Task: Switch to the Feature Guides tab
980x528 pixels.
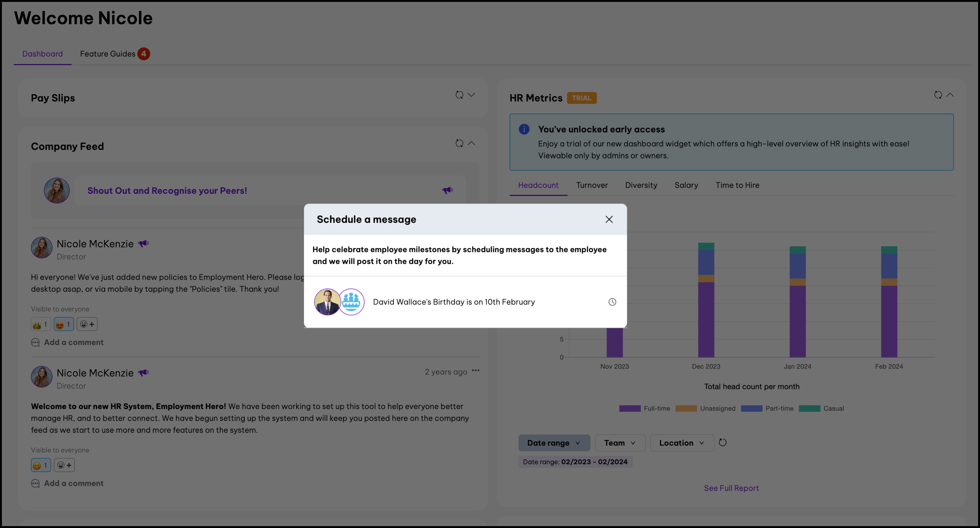Action: [108, 54]
